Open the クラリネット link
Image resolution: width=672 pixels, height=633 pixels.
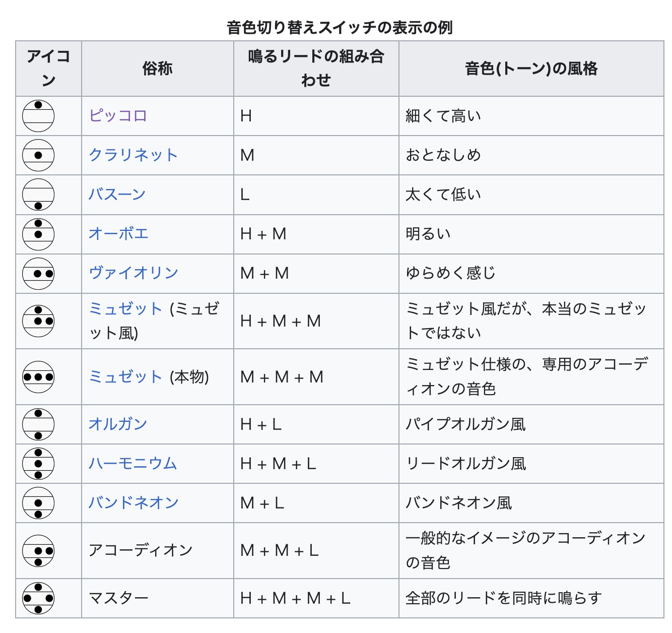pos(133,155)
